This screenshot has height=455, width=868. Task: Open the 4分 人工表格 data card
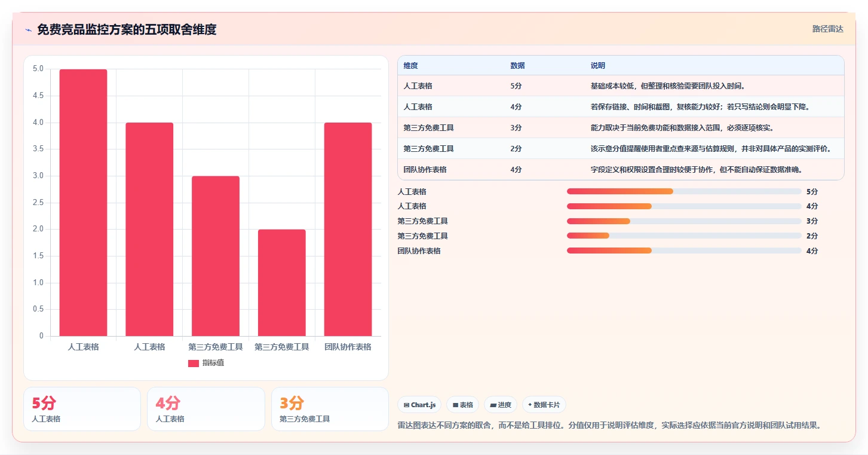click(x=206, y=409)
